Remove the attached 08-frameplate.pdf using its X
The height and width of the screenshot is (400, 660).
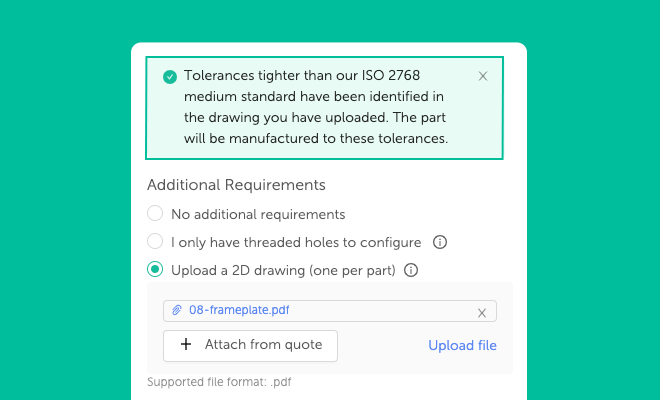[x=482, y=313]
